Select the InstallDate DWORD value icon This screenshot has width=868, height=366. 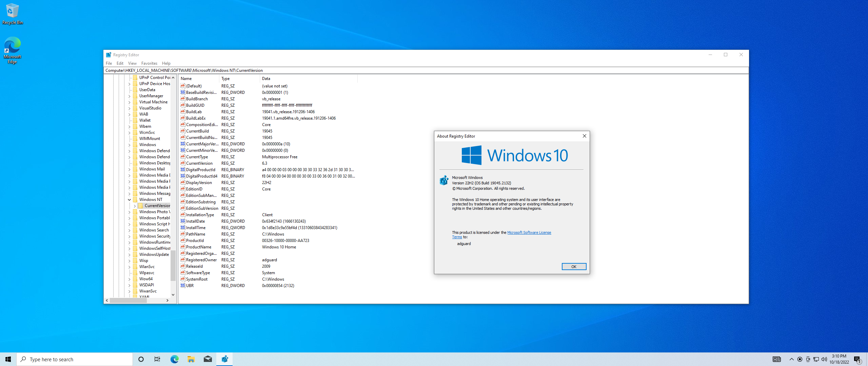183,221
